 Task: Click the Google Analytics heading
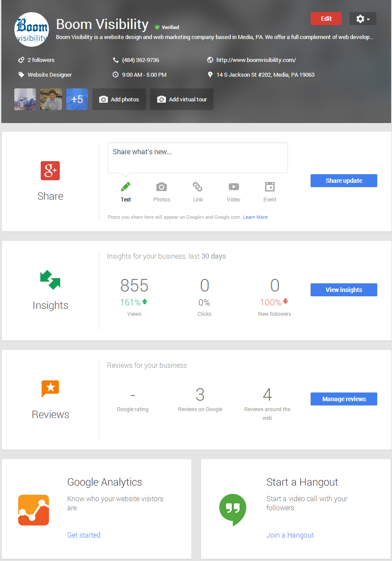[105, 482]
